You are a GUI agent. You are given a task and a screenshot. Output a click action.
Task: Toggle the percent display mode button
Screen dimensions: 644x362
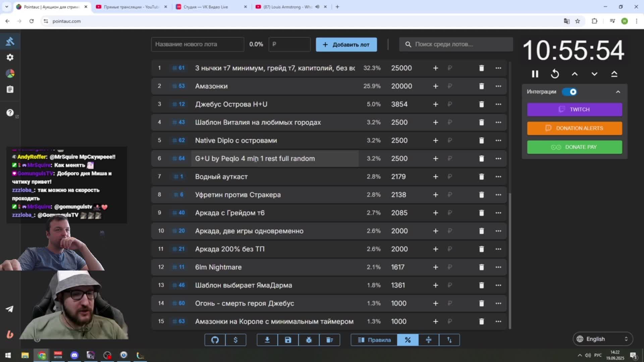tap(408, 340)
